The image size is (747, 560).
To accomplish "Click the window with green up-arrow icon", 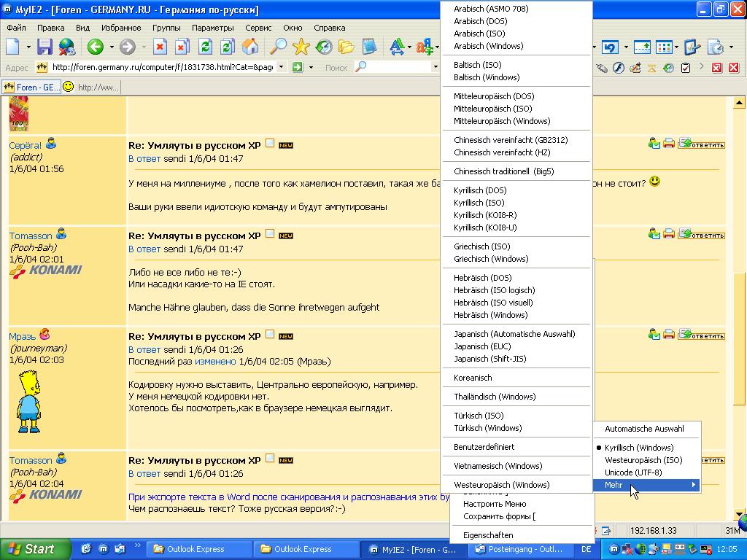I will 642,47.
